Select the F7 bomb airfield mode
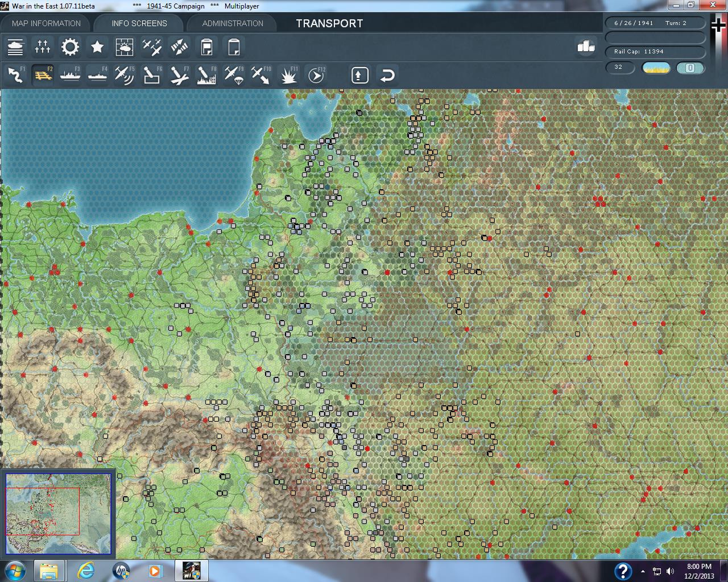 (x=179, y=75)
